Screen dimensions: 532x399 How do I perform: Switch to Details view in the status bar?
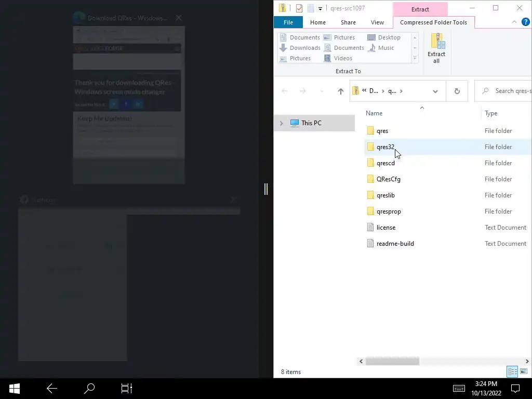pyautogui.click(x=512, y=371)
